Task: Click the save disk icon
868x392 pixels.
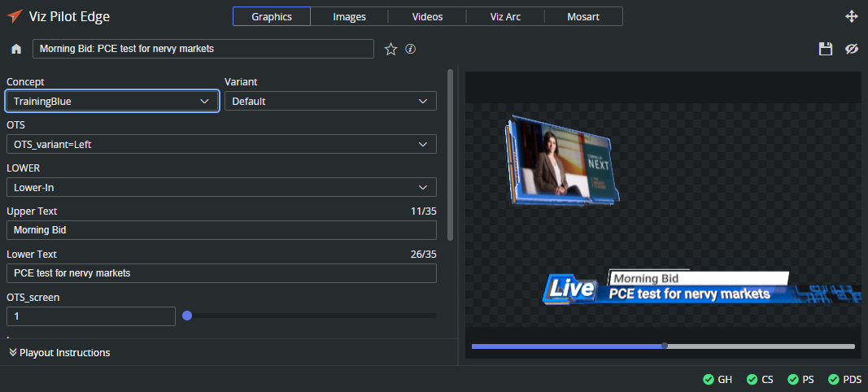Action: (826, 50)
